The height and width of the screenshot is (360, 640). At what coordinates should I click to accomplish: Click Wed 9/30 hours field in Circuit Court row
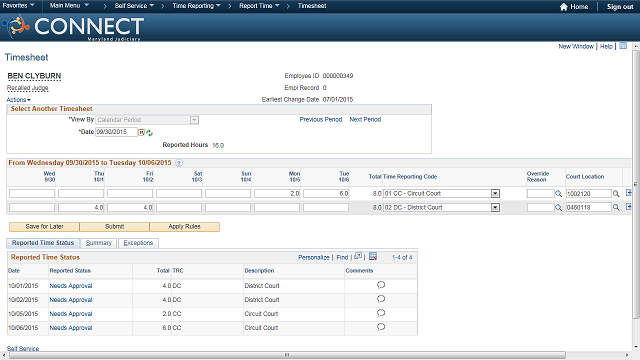(x=32, y=193)
